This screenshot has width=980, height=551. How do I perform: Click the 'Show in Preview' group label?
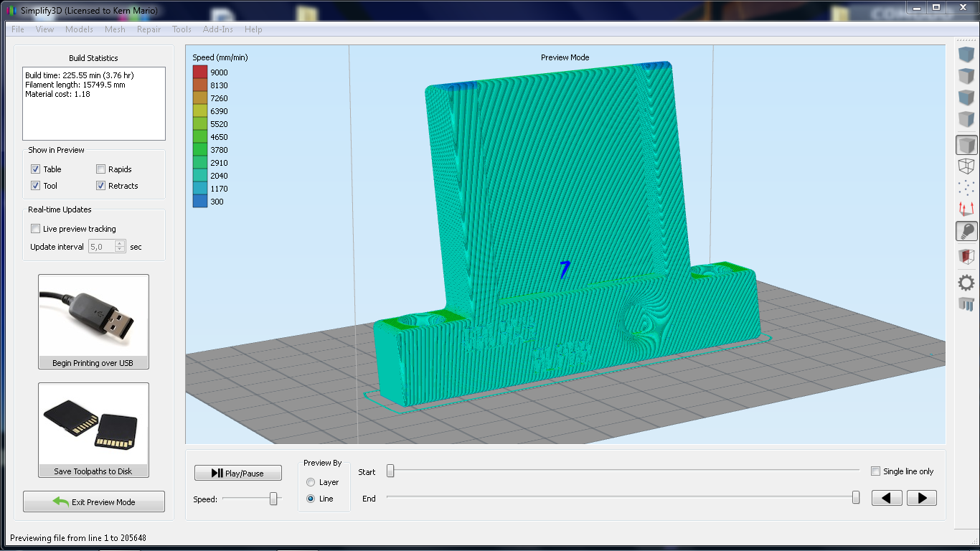(x=56, y=150)
